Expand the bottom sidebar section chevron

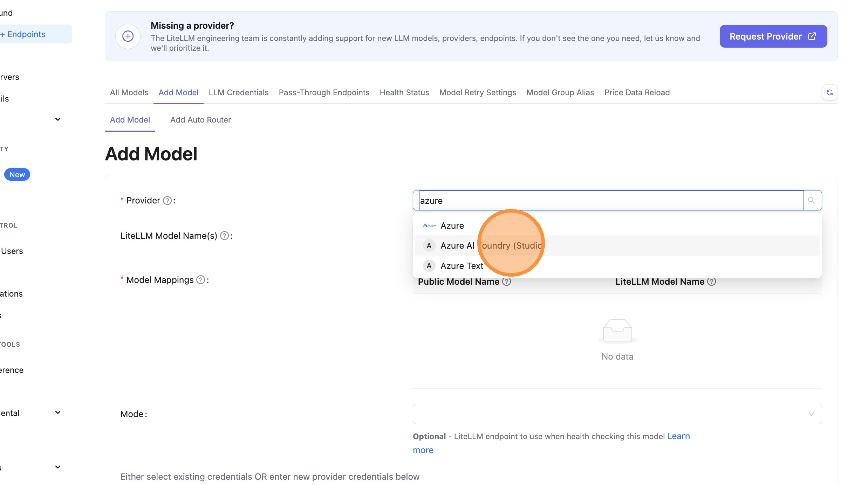click(x=58, y=466)
